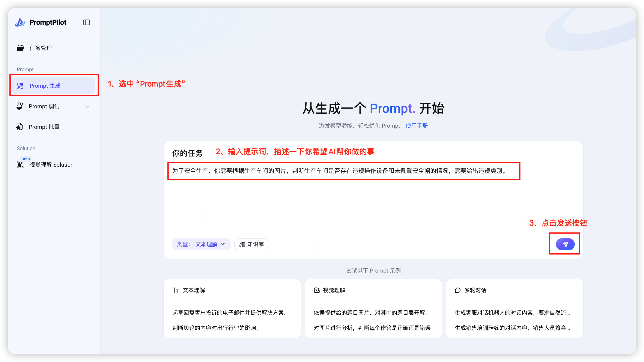Choose example 起草回复客户投诉的电子邮件

click(230, 313)
